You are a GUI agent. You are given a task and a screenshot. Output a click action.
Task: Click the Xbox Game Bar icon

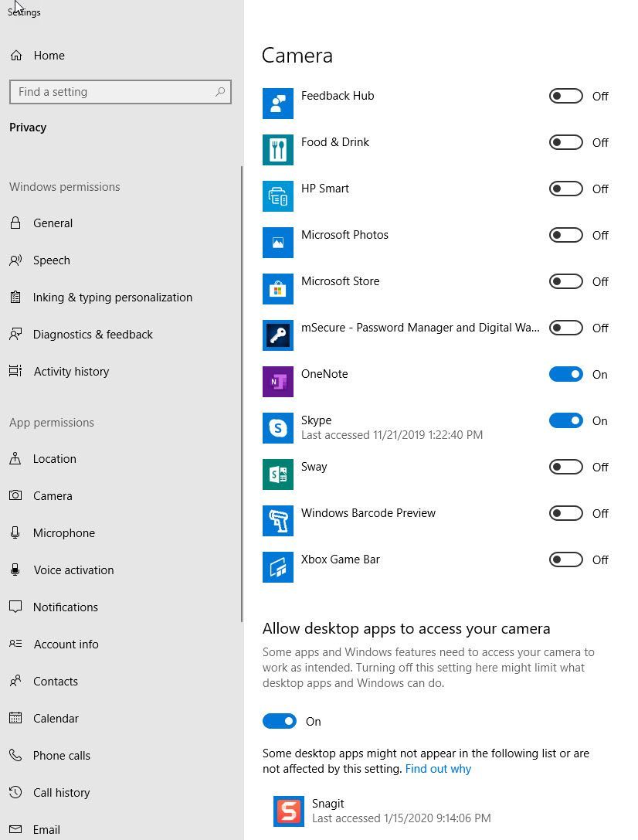click(x=278, y=566)
